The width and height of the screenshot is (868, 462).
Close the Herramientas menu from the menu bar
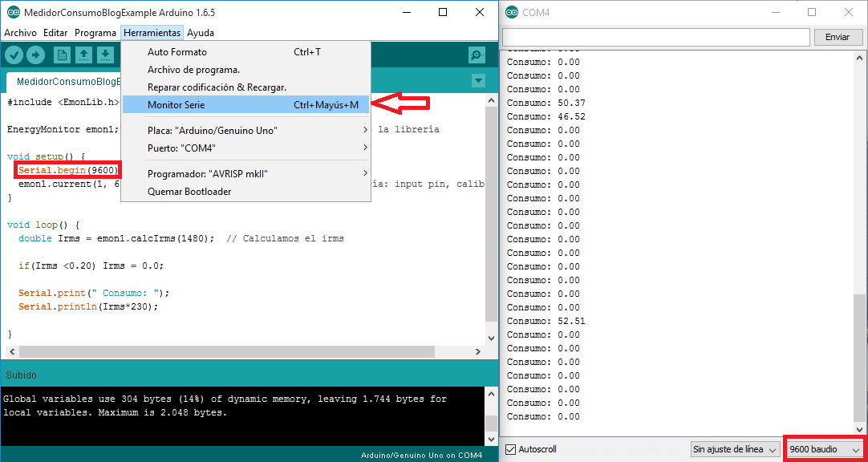pyautogui.click(x=152, y=33)
